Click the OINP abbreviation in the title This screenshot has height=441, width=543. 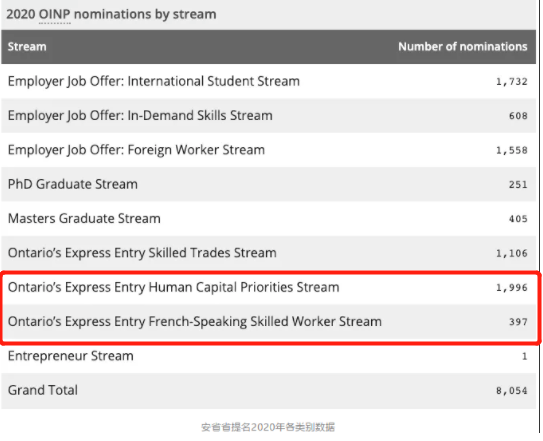55,14
